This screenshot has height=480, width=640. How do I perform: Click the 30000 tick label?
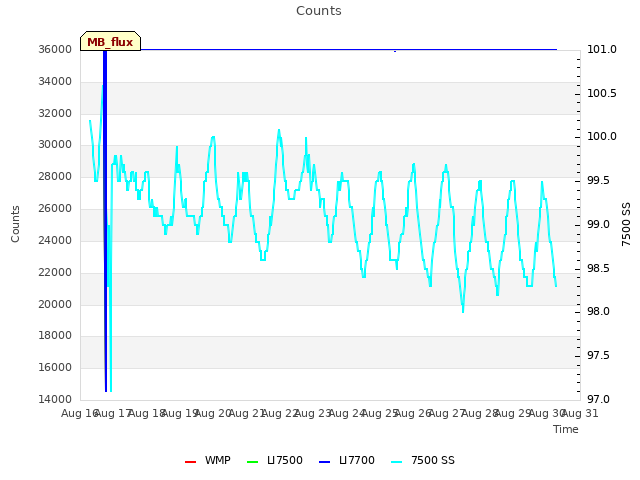[x=55, y=144]
